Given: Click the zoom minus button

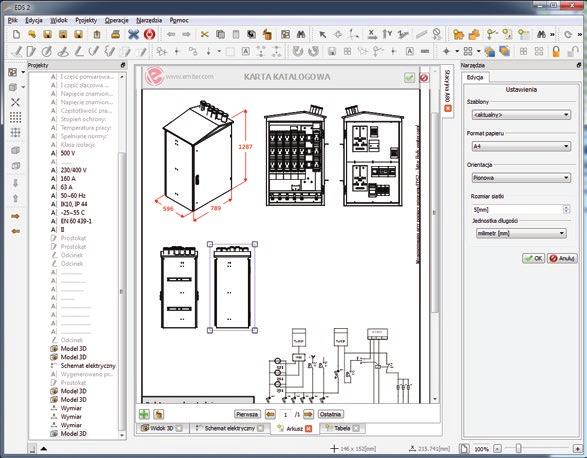Looking at the screenshot, I should pyautogui.click(x=497, y=448).
